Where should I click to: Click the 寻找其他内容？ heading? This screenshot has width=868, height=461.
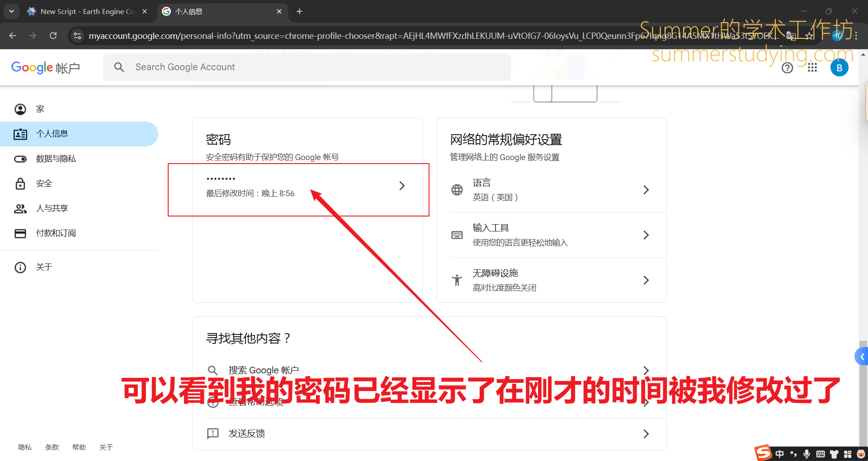248,338
